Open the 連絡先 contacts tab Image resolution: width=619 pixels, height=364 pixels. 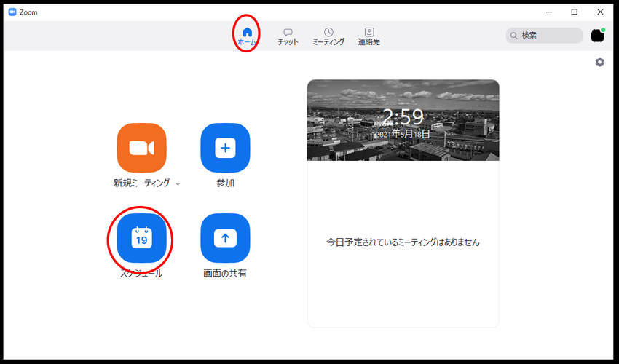pyautogui.click(x=369, y=36)
